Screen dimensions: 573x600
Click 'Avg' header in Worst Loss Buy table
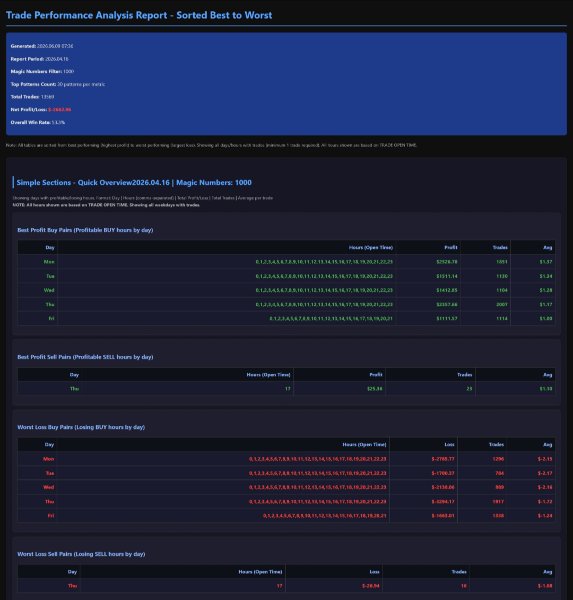[x=548, y=445]
